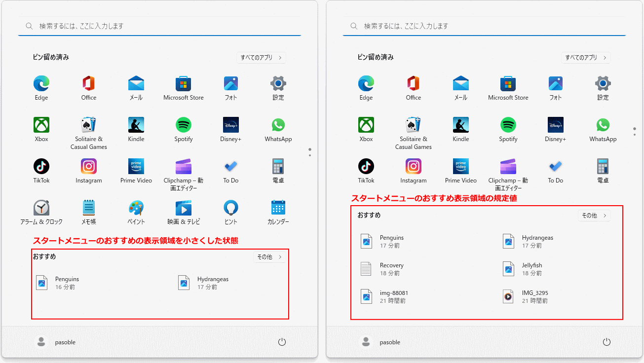
Task: Launch メール app in the left Start menu
Action: (x=136, y=88)
